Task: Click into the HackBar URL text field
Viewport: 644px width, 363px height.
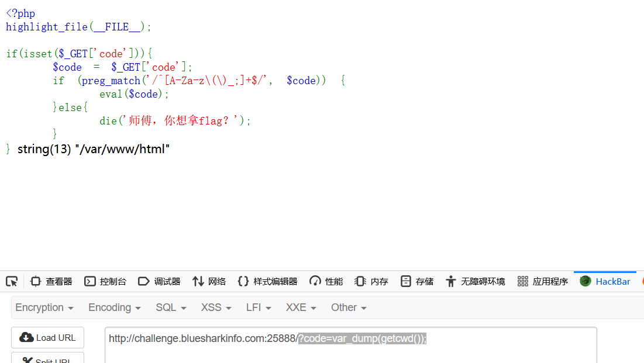Action: point(351,345)
